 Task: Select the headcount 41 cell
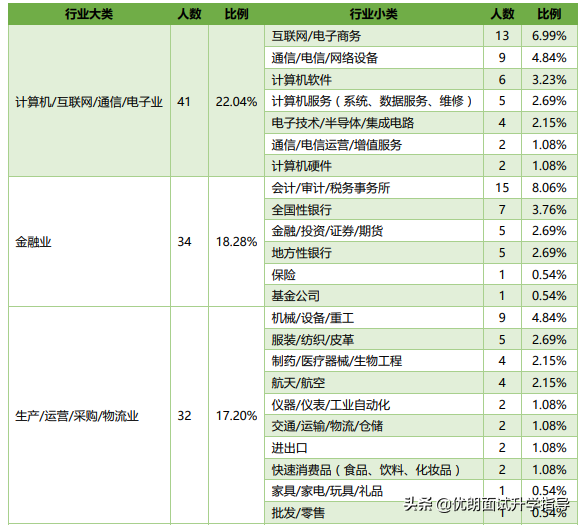[189, 101]
